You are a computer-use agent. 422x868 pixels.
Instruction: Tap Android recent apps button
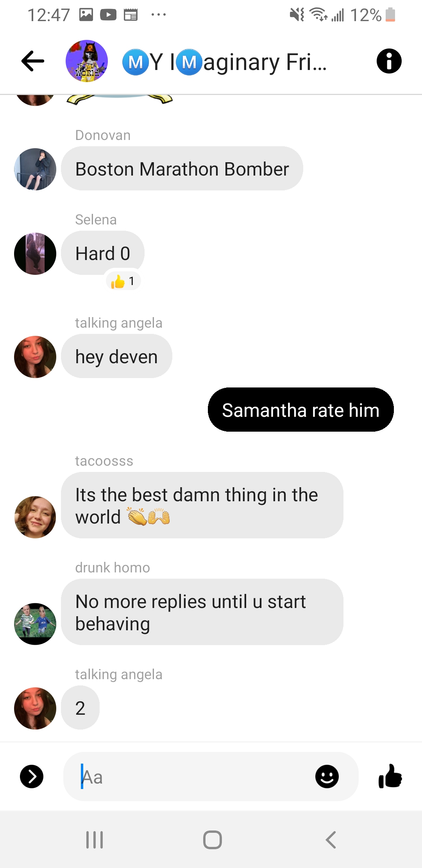click(95, 839)
